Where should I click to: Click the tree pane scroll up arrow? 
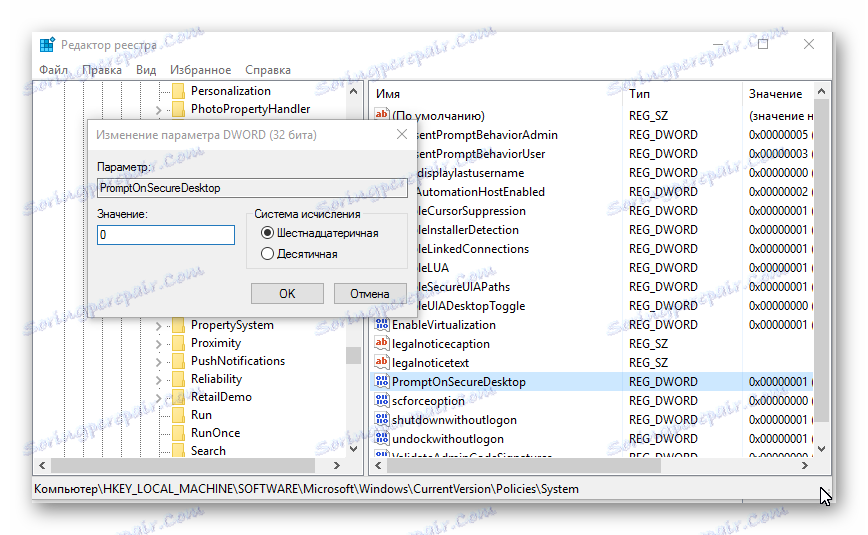tap(353, 91)
